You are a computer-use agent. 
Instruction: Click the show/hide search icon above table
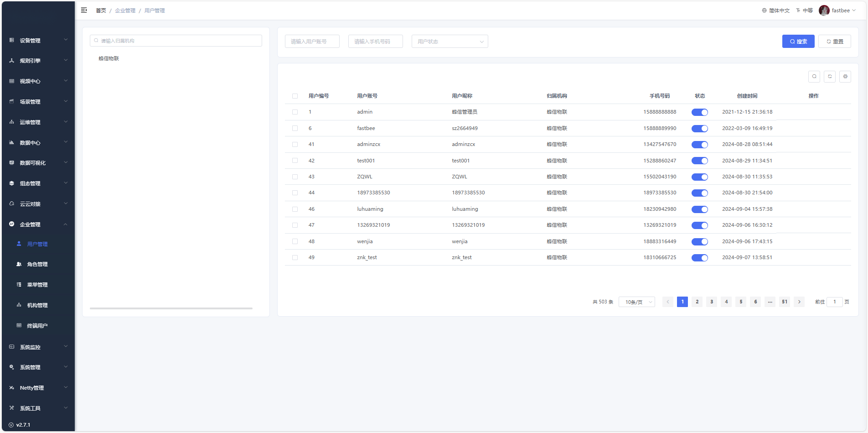point(814,77)
